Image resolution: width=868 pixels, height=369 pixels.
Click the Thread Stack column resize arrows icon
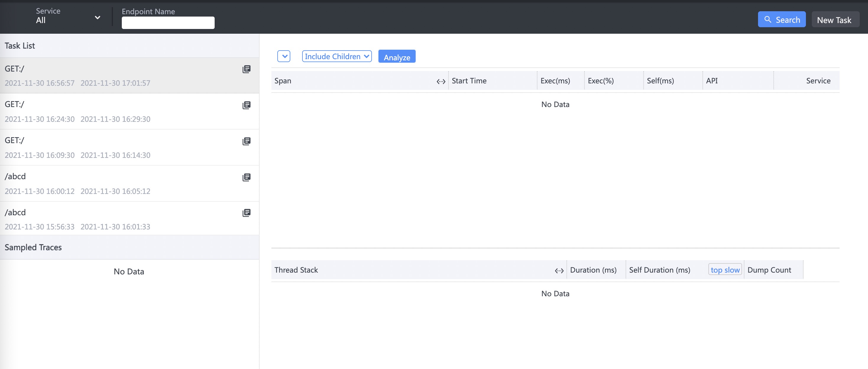tap(559, 270)
